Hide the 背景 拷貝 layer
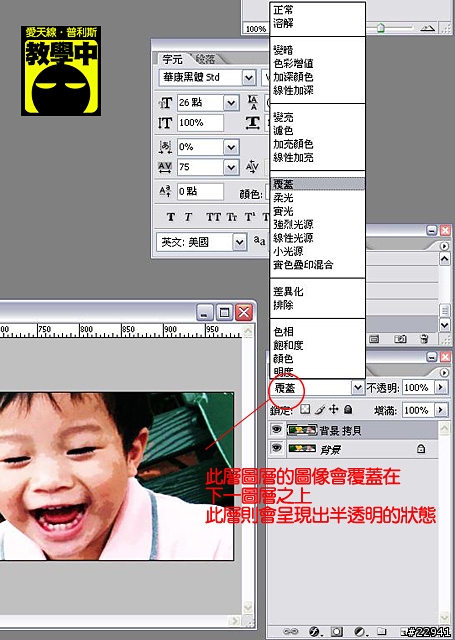Image resolution: width=455 pixels, height=640 pixels. 277,429
